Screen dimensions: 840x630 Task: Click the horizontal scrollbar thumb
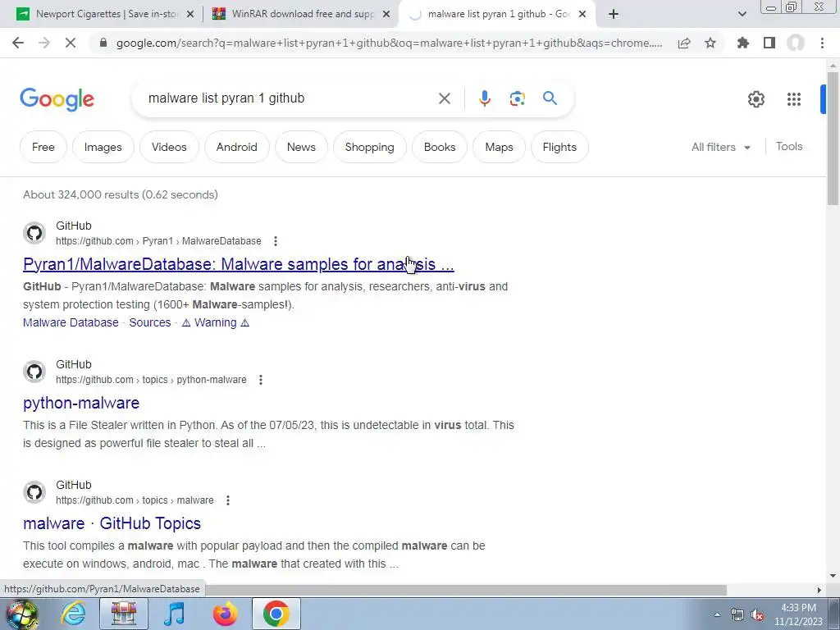click(466, 590)
